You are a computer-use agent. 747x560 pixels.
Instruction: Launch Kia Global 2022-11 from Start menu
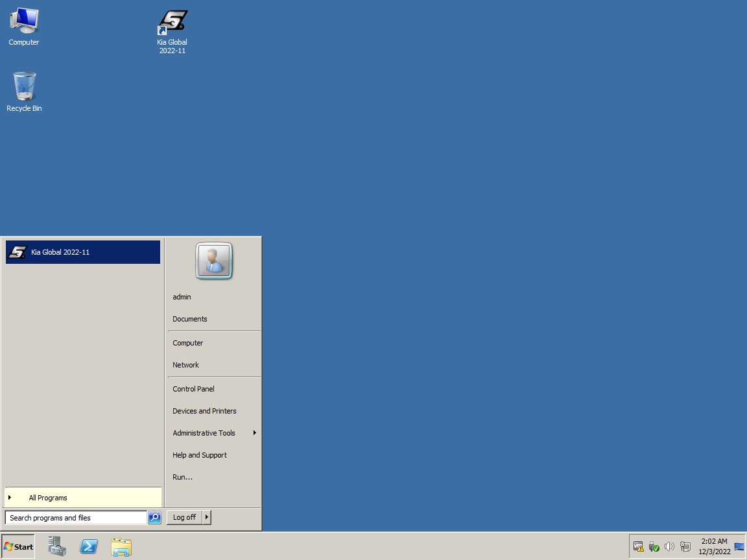point(83,252)
